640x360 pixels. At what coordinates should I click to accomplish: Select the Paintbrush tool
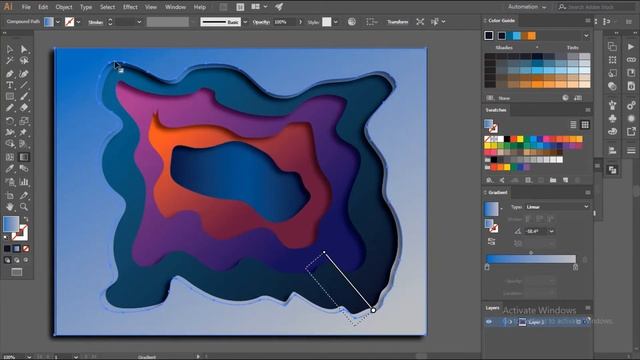[24, 97]
